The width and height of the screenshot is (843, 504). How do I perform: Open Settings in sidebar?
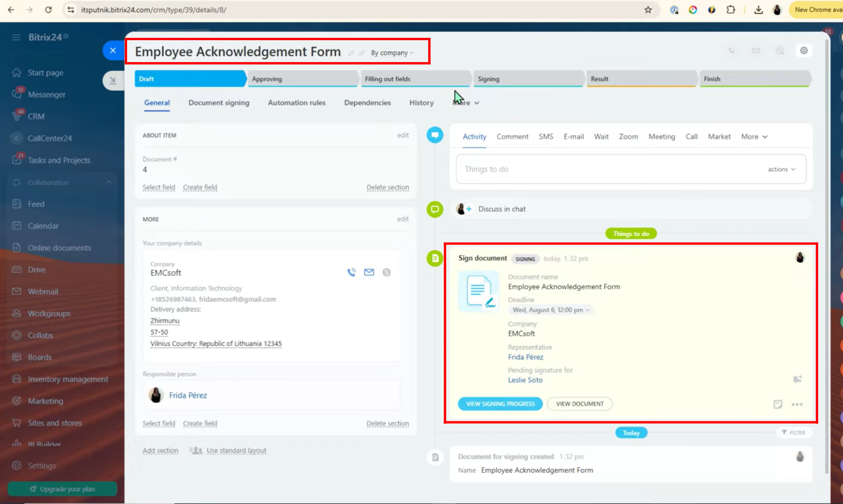tap(42, 466)
